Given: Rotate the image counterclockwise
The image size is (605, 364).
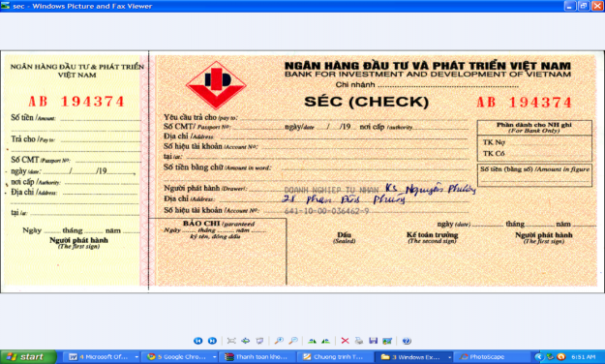Looking at the screenshot, I should coord(325,341).
